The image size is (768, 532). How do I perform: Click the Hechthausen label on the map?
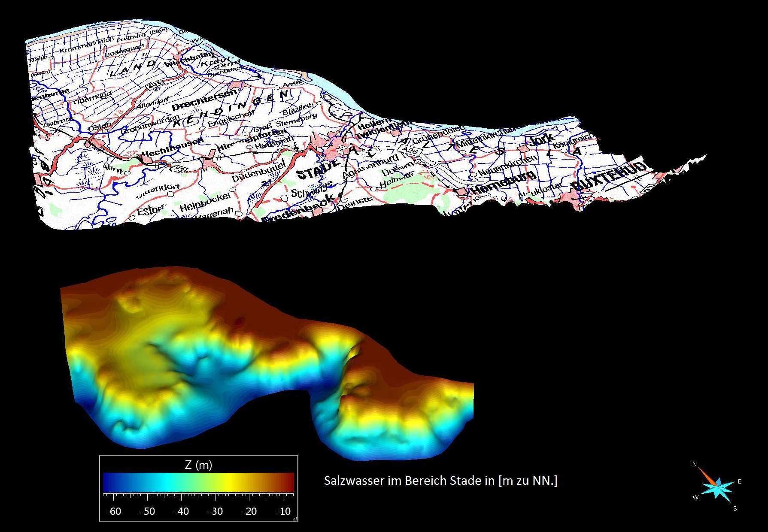[x=173, y=148]
